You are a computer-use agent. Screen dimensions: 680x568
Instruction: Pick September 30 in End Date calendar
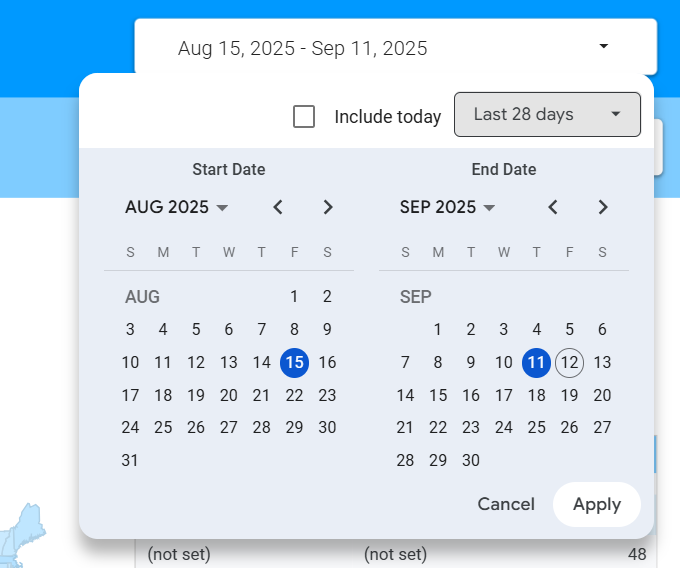pos(471,461)
